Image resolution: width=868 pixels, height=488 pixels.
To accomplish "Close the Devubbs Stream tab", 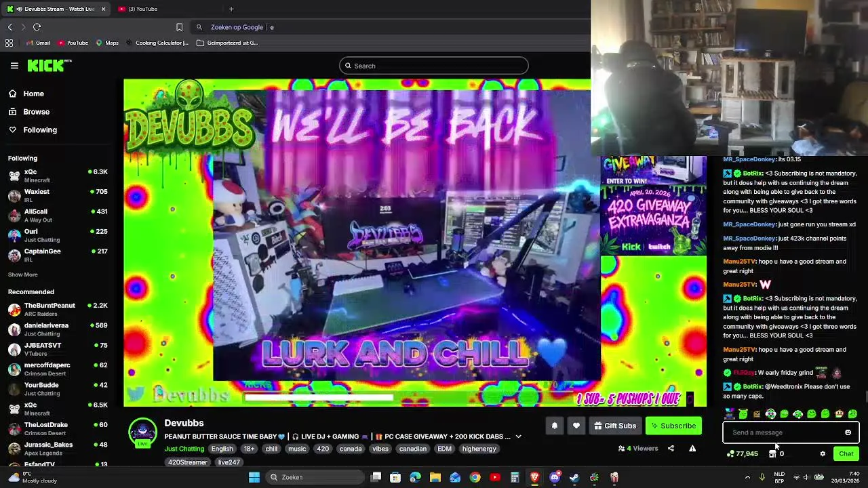I will coord(103,9).
